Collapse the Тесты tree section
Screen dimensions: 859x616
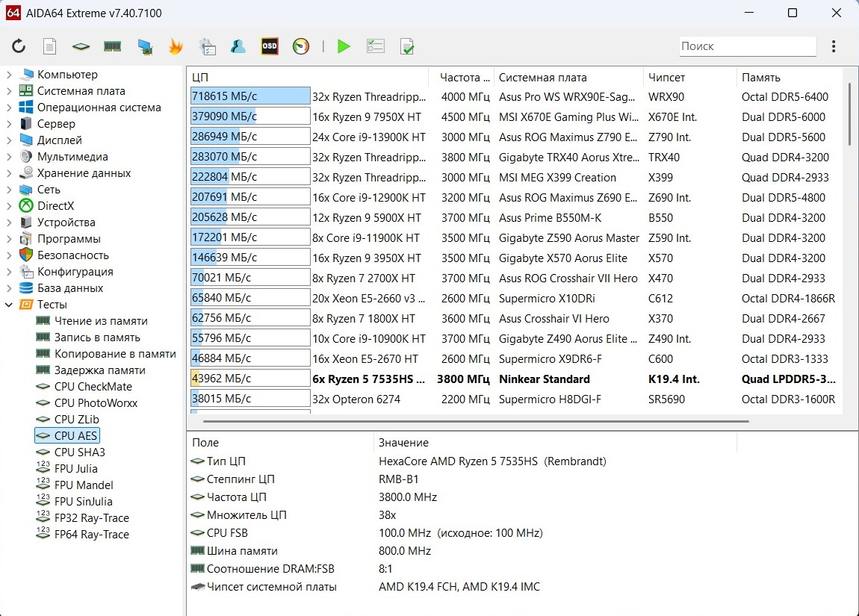tap(9, 305)
